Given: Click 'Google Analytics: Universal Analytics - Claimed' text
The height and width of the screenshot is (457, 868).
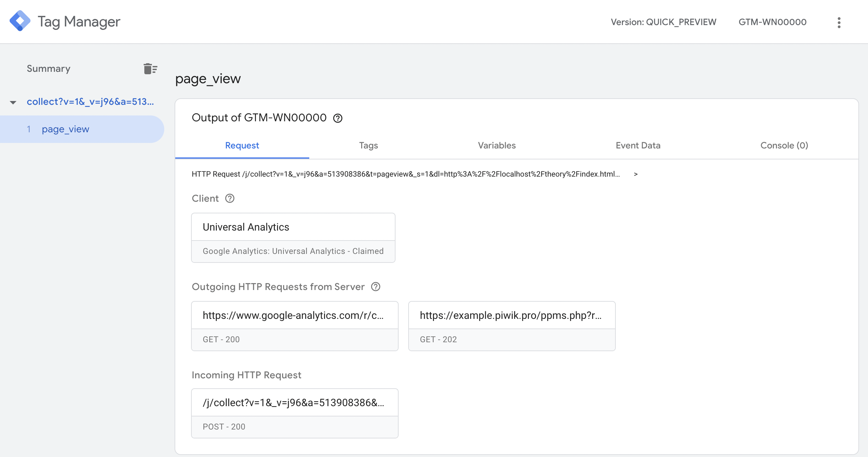Looking at the screenshot, I should (x=293, y=251).
